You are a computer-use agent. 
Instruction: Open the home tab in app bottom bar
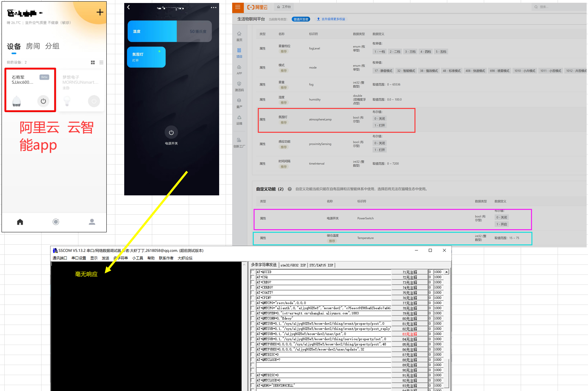tap(20, 222)
